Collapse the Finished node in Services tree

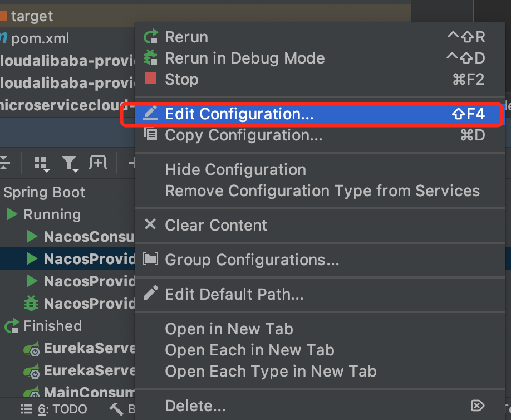coord(12,326)
